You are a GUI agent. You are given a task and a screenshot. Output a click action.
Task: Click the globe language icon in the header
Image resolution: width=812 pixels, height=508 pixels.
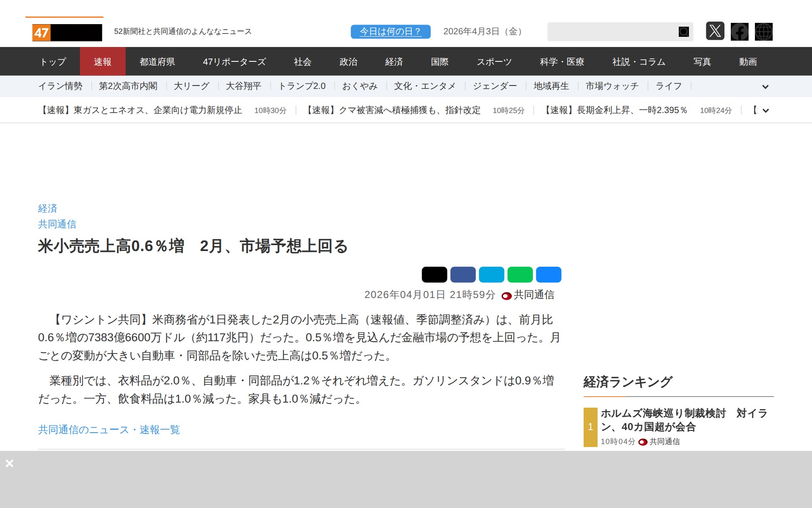(x=763, y=31)
